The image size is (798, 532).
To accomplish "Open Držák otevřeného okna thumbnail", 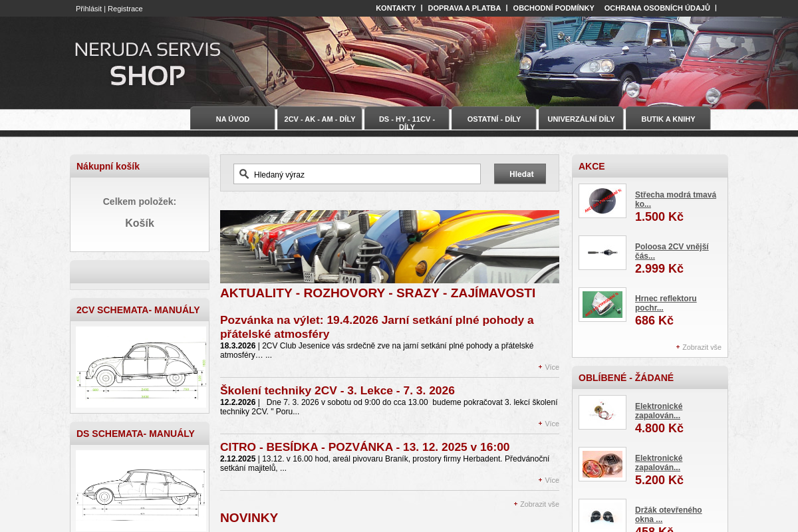I will pyautogui.click(x=602, y=515).
